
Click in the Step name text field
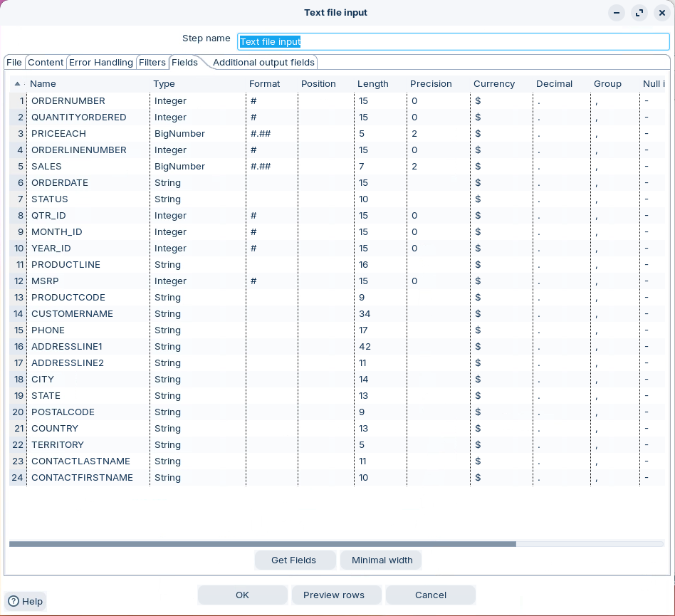[x=453, y=42]
